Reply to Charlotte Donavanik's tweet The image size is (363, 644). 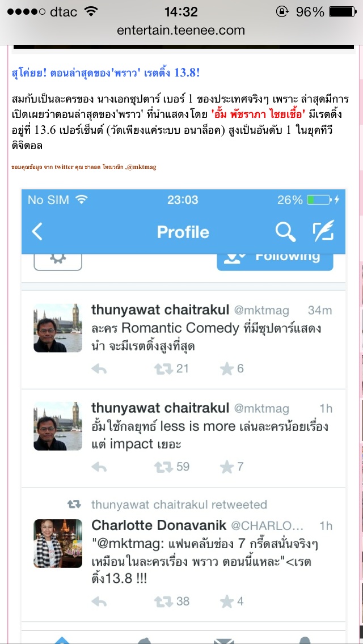click(x=99, y=602)
